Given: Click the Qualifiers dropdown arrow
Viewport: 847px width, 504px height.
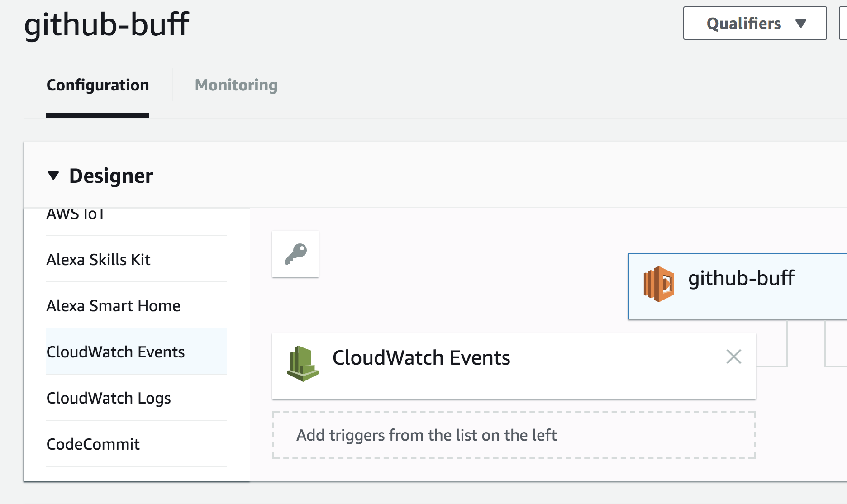Looking at the screenshot, I should (x=800, y=24).
